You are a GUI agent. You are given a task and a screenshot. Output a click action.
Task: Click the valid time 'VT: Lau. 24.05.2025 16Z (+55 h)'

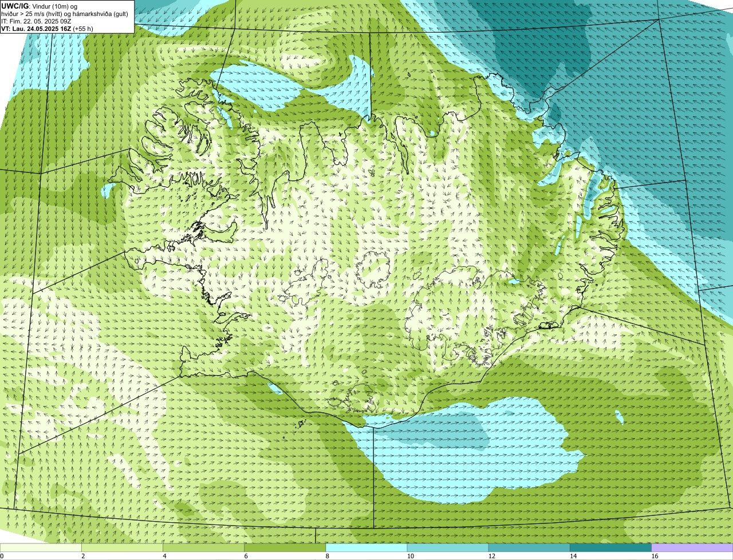47,28
